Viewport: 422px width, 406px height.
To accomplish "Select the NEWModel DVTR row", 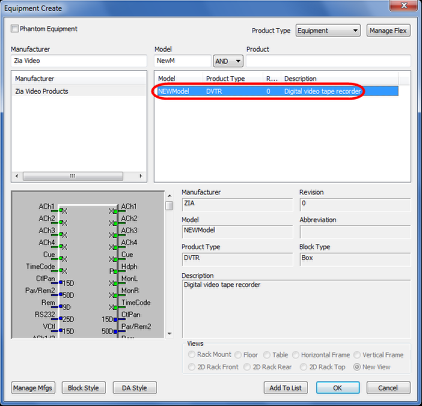I will pos(277,91).
